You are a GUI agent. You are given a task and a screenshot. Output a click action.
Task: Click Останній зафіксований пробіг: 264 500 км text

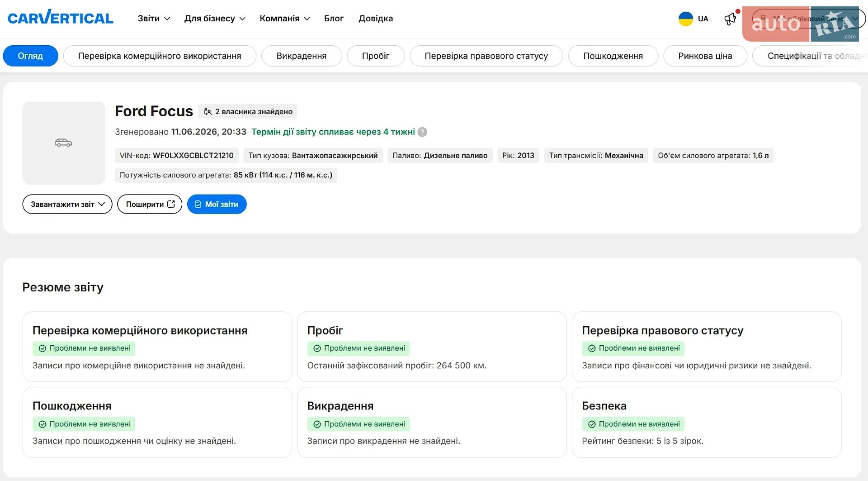tap(397, 366)
